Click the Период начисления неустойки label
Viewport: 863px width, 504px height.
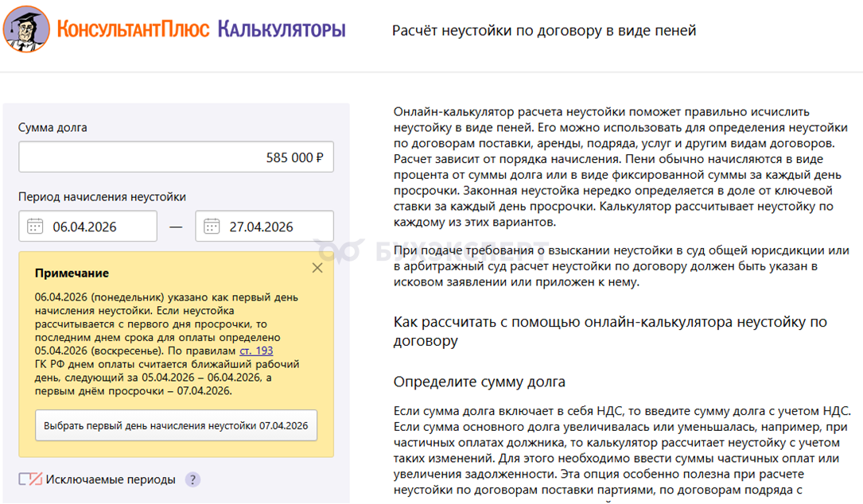[x=102, y=197]
